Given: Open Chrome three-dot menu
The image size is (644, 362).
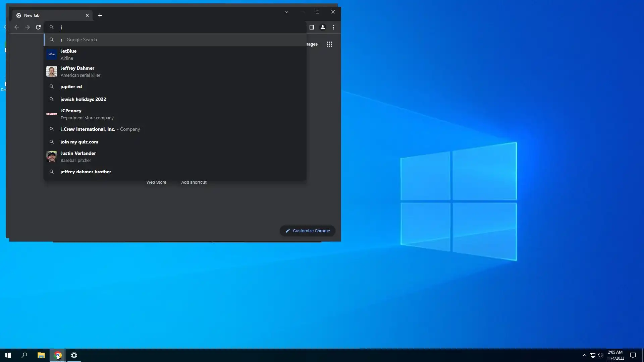Looking at the screenshot, I should pyautogui.click(x=333, y=27).
